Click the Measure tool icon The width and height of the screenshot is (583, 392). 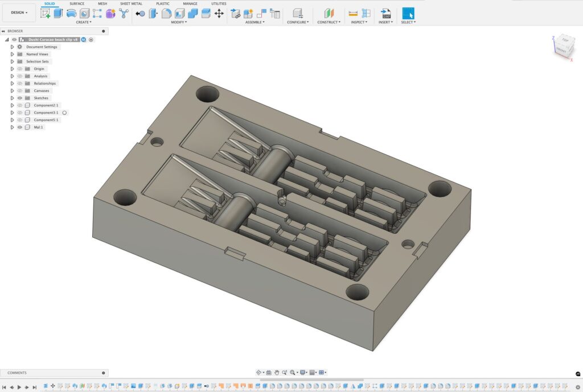pos(353,14)
